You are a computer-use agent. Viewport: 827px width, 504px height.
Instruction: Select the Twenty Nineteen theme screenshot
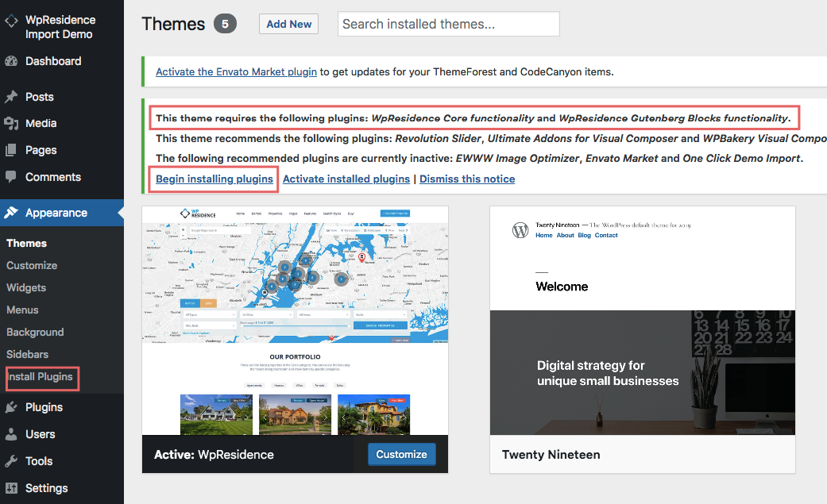[643, 321]
